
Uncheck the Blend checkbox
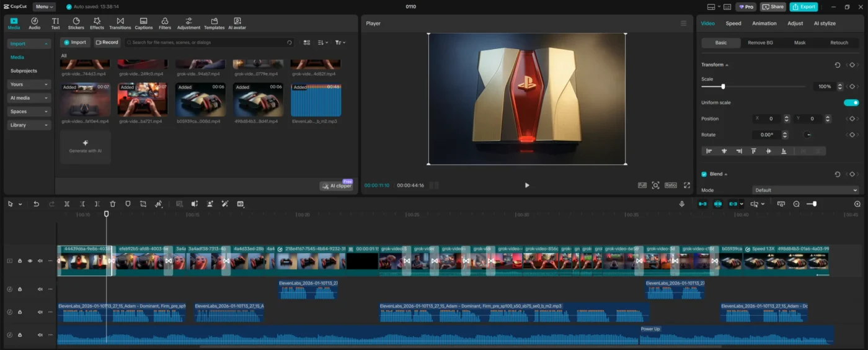[x=704, y=174]
